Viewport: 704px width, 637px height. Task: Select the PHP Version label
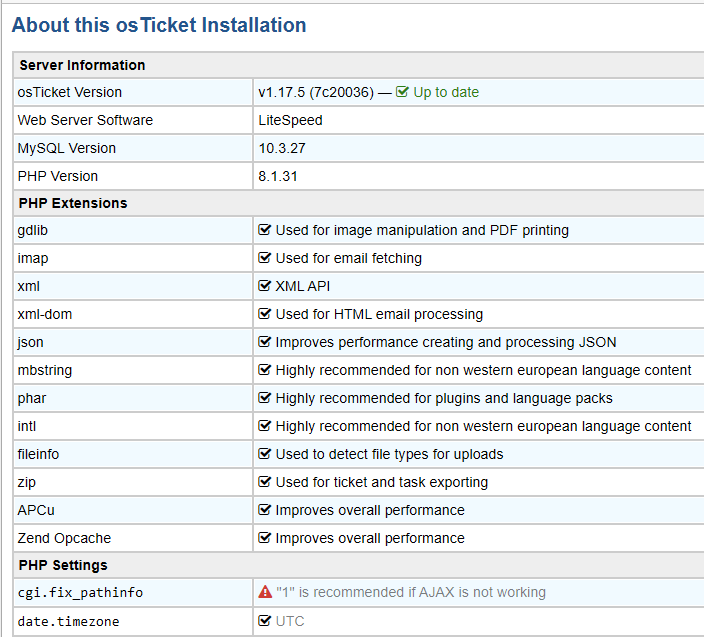[57, 176]
